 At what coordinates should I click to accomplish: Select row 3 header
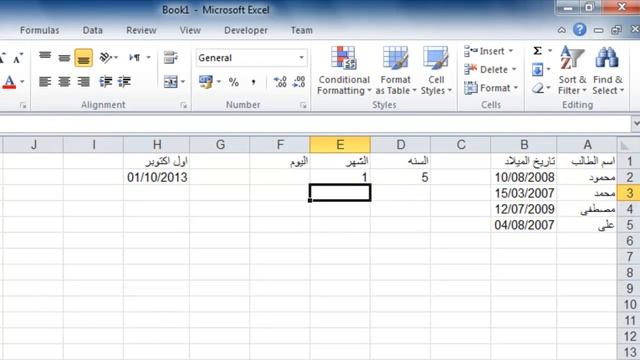(629, 193)
